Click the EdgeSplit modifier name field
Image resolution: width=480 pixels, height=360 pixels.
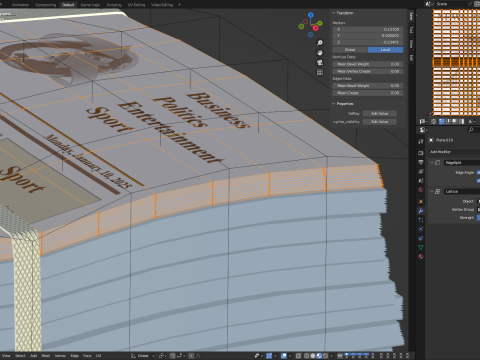(x=461, y=163)
